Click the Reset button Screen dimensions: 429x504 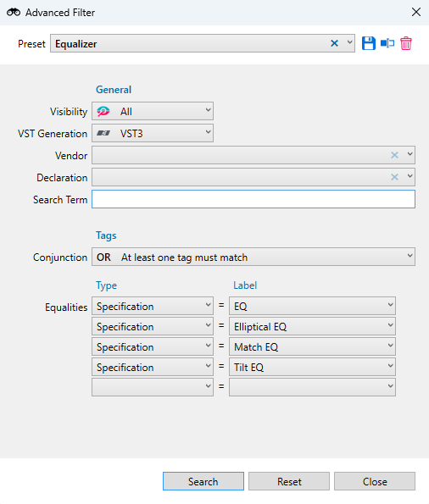pyautogui.click(x=289, y=481)
